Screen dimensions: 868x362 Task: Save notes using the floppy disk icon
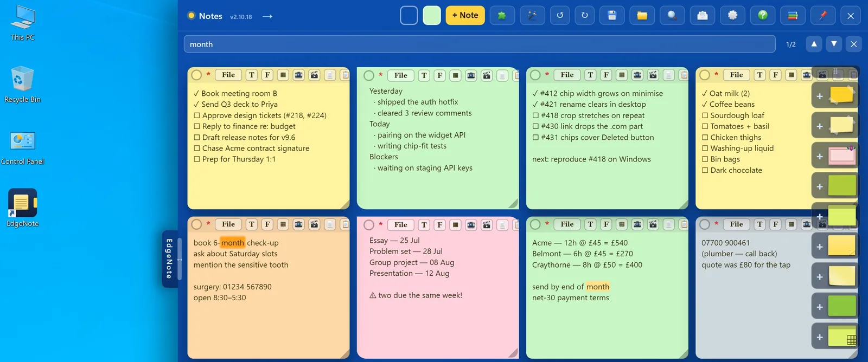612,16
